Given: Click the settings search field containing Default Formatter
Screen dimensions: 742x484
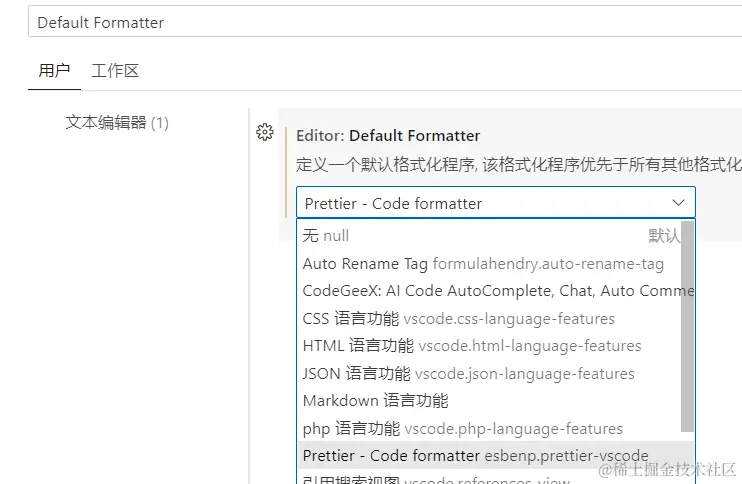Looking at the screenshot, I should pos(385,22).
